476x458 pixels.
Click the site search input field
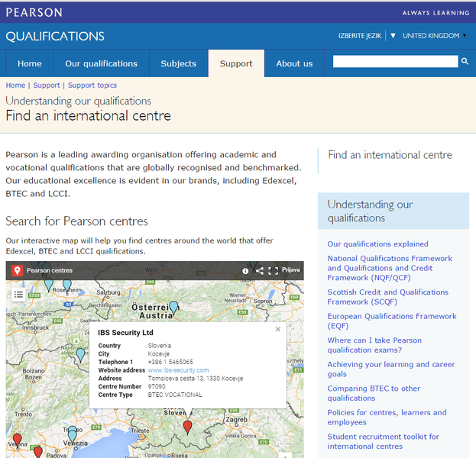coord(395,61)
